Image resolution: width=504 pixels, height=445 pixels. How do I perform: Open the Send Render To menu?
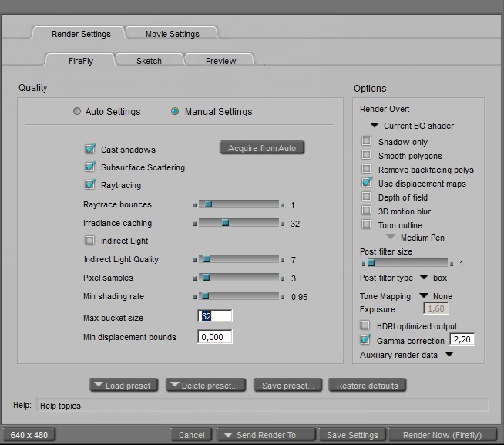tap(266, 435)
